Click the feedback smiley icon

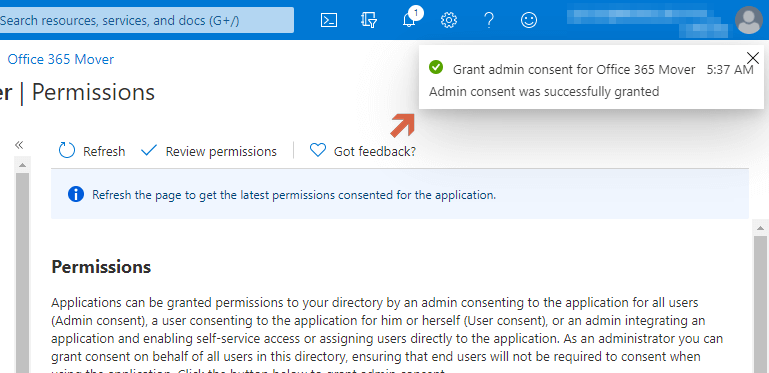pos(529,20)
